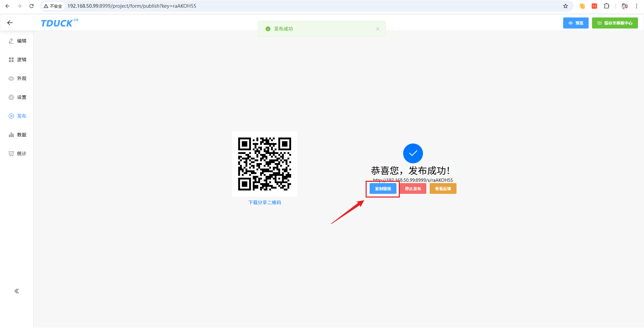The image size is (644, 331).
Task: Click 查看反馈 (View feedback) button
Action: [443, 189]
